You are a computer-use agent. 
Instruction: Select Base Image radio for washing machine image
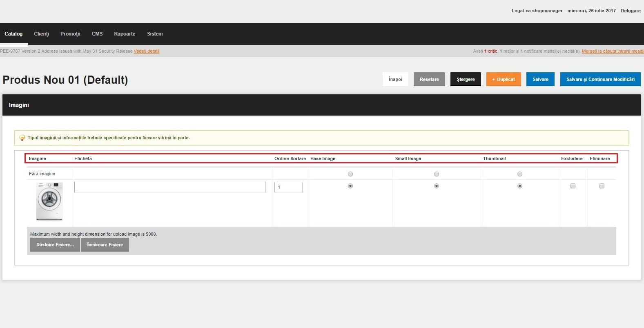click(350, 186)
